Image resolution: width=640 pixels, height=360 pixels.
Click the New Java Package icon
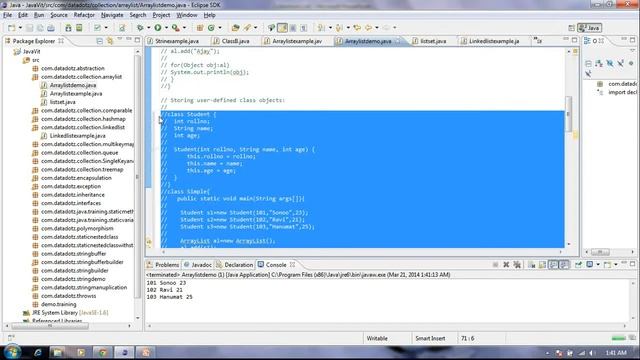click(200, 28)
